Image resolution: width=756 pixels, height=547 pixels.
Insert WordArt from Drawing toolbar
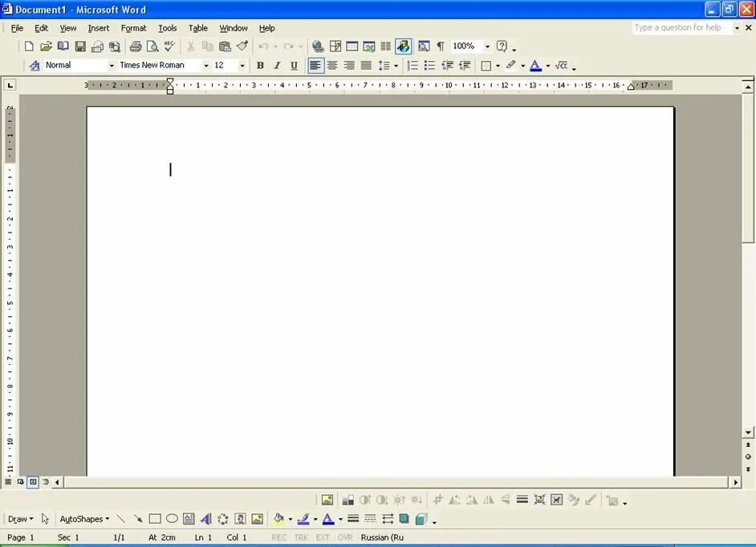pos(206,519)
